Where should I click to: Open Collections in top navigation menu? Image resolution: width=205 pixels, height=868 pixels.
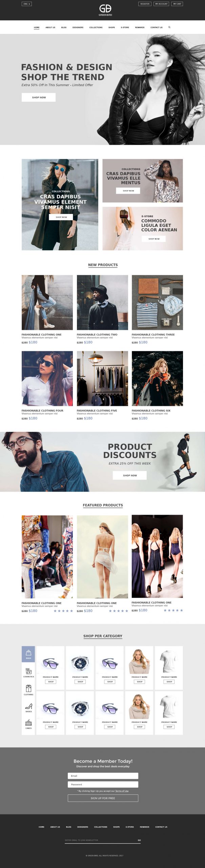point(96,27)
